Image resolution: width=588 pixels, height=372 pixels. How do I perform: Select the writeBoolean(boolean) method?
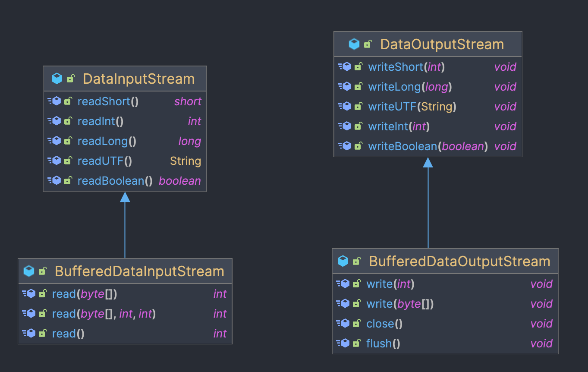[x=428, y=146]
